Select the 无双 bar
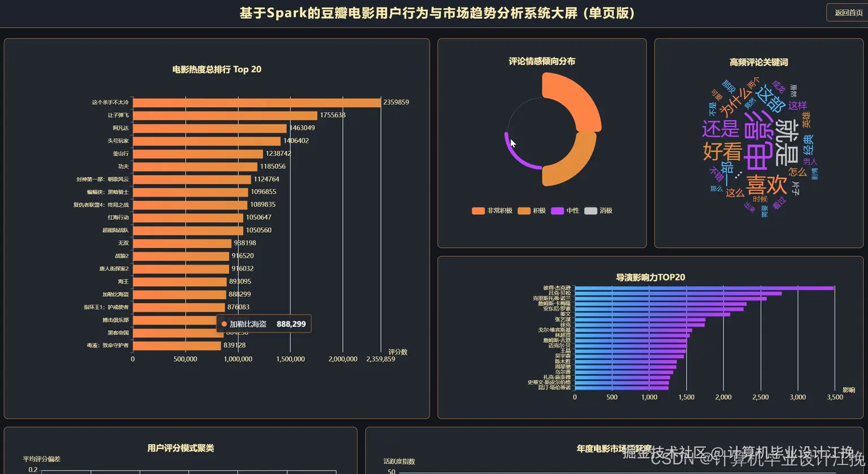The height and width of the screenshot is (474, 868). [x=182, y=243]
